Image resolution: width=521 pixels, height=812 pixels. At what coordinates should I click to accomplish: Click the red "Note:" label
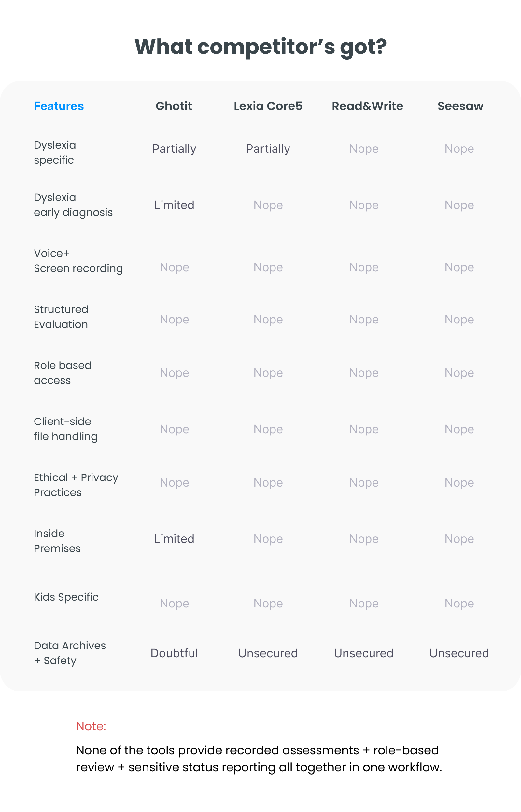point(91,726)
